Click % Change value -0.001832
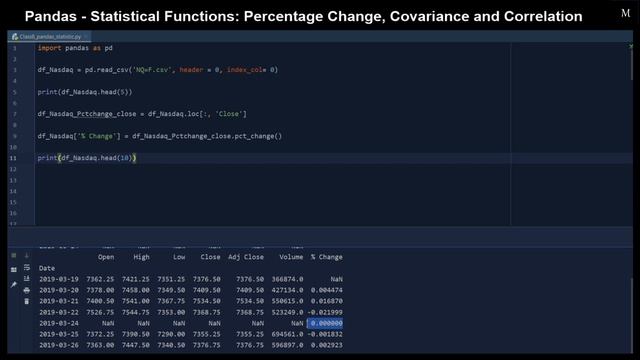The width and height of the screenshot is (640, 360). tap(325, 334)
